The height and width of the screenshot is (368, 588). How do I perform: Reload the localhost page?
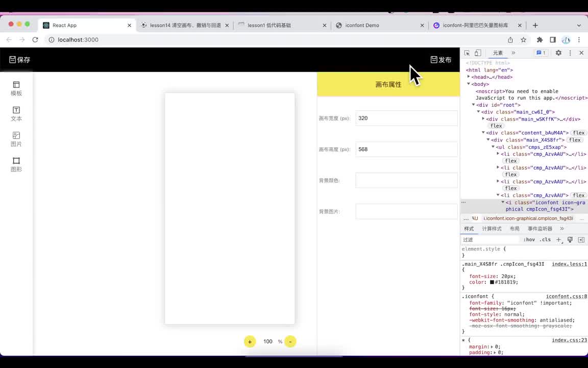35,39
